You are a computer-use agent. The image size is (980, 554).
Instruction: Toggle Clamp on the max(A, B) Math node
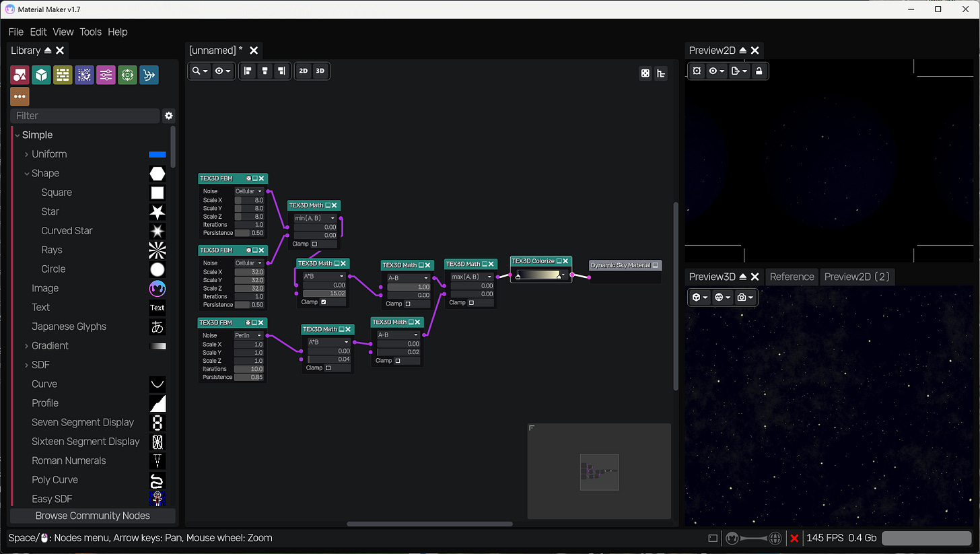tap(471, 303)
